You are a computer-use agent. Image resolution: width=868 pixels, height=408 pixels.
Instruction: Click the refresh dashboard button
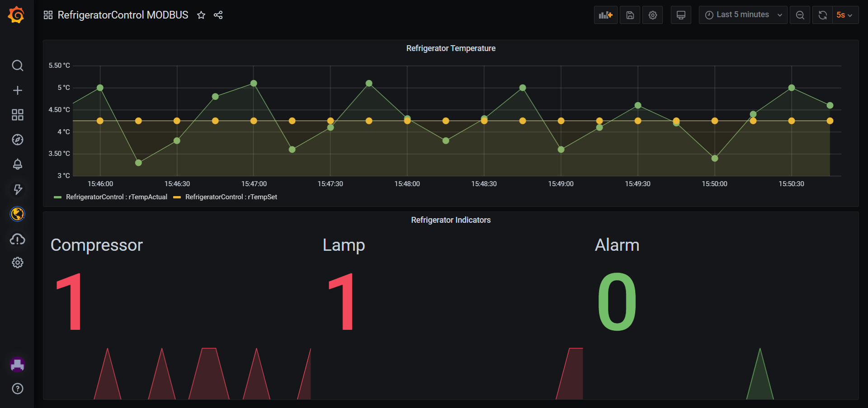(821, 14)
